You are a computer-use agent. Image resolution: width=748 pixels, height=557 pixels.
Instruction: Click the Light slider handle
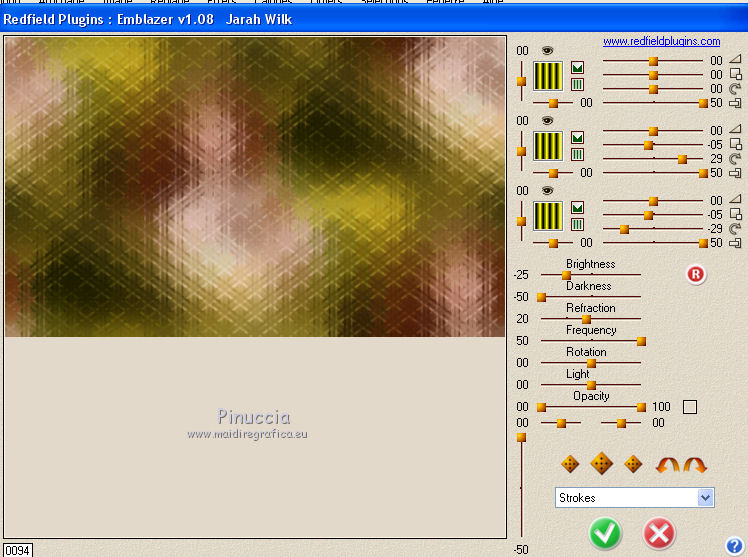pos(592,385)
